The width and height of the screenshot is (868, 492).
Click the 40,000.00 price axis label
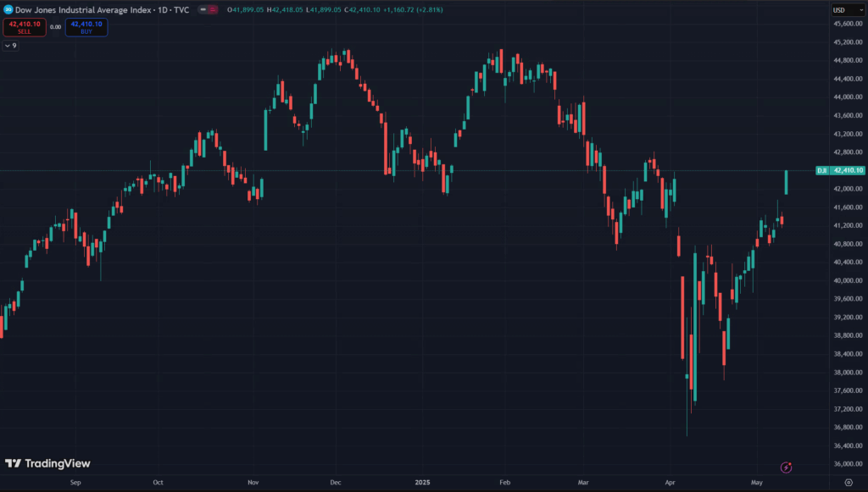click(848, 281)
